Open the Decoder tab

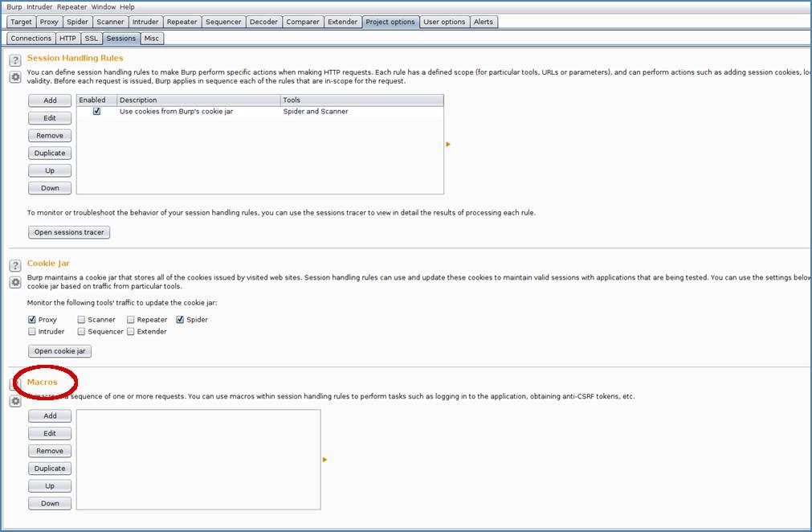pos(263,22)
